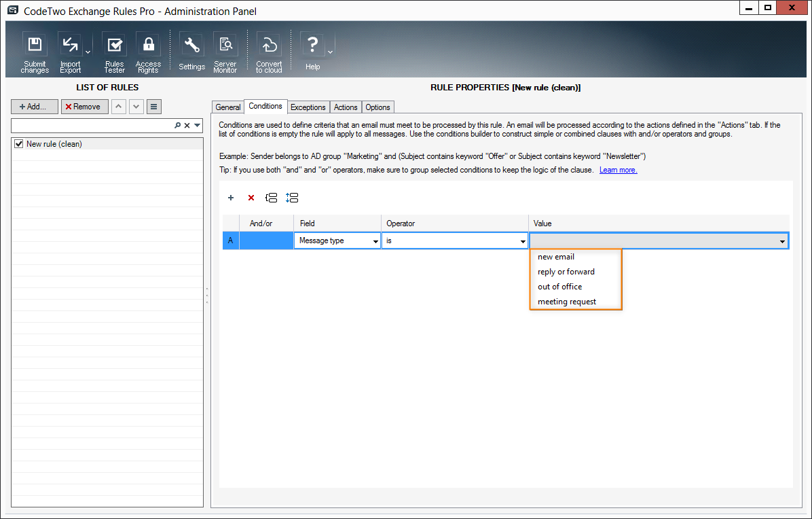Click the Operator column header
The width and height of the screenshot is (812, 519).
point(455,223)
